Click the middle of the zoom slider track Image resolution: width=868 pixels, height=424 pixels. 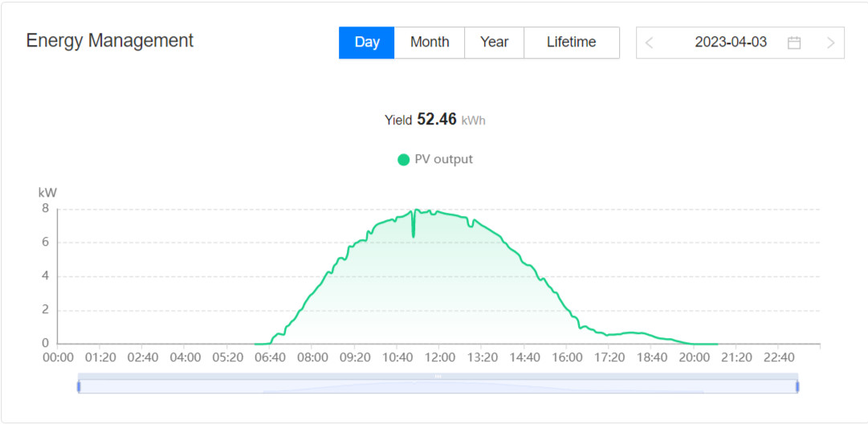(x=438, y=387)
